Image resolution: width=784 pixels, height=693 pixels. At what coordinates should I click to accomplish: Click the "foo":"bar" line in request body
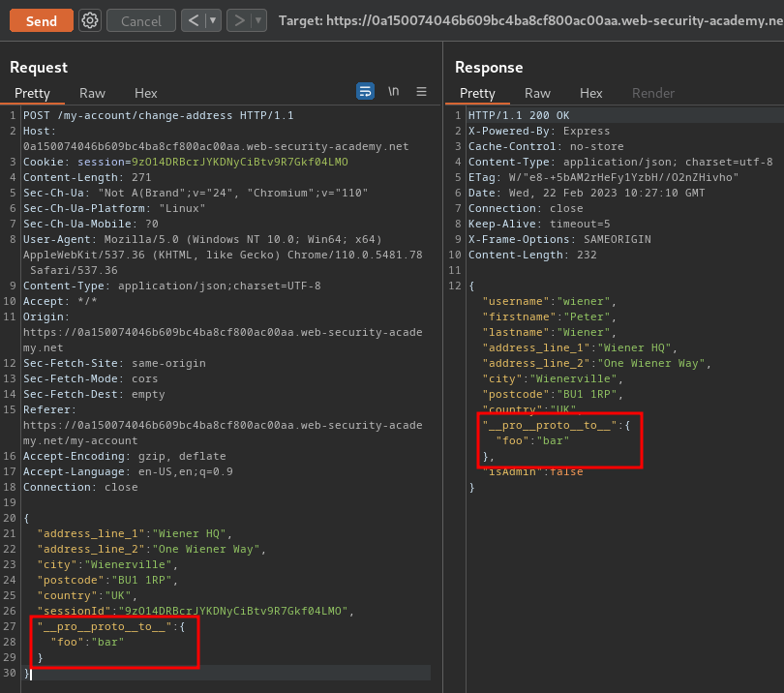[x=87, y=642]
